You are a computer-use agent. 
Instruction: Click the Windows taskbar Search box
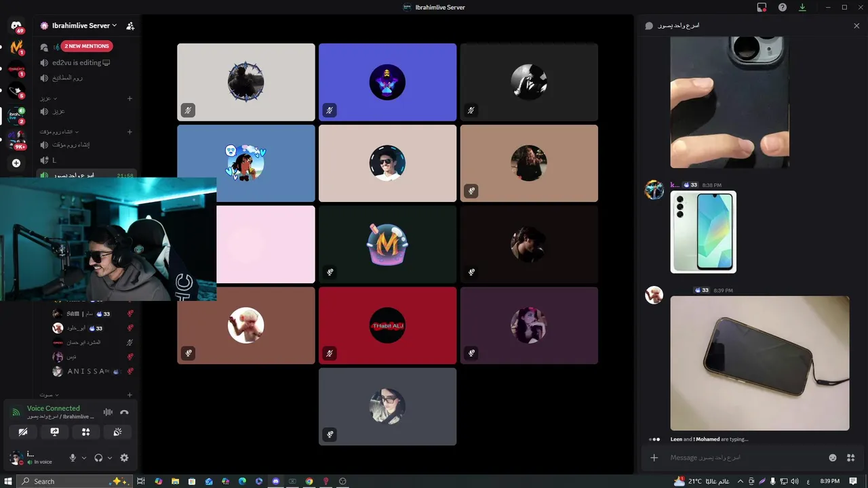(73, 481)
